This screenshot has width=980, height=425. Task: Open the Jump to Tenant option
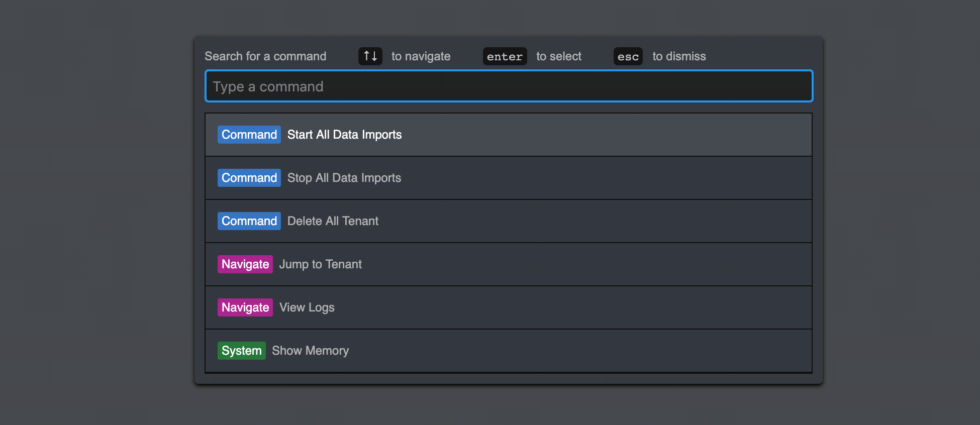pyautogui.click(x=320, y=264)
